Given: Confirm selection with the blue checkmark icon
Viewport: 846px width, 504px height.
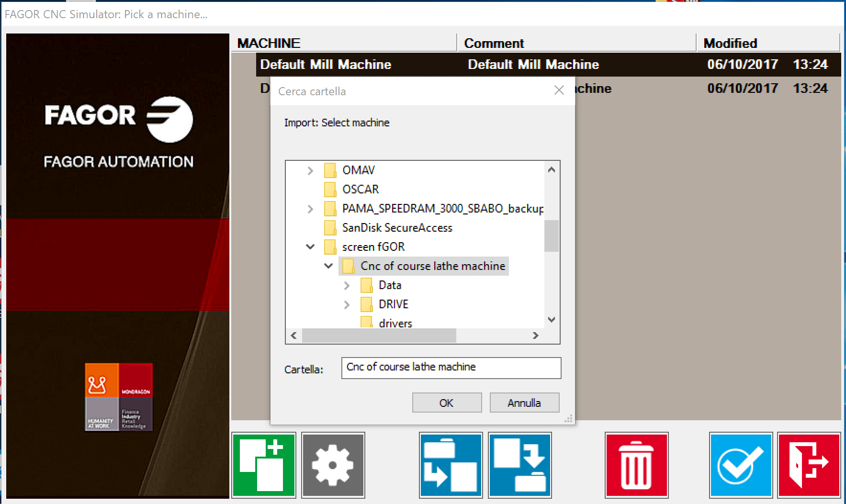Looking at the screenshot, I should [x=740, y=465].
